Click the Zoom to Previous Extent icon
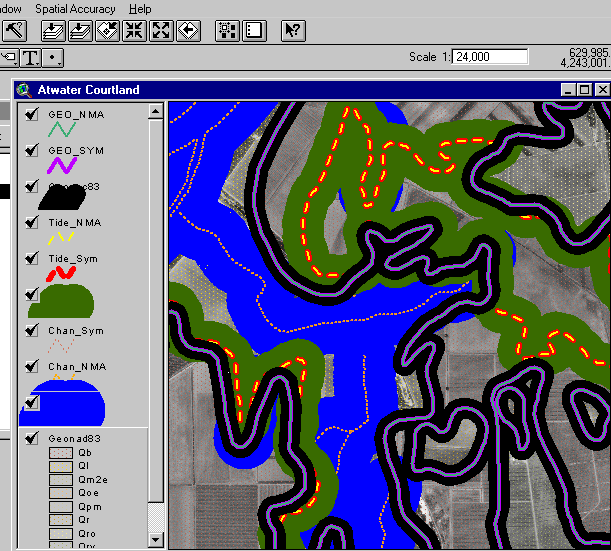This screenshot has width=611, height=551. [187, 30]
